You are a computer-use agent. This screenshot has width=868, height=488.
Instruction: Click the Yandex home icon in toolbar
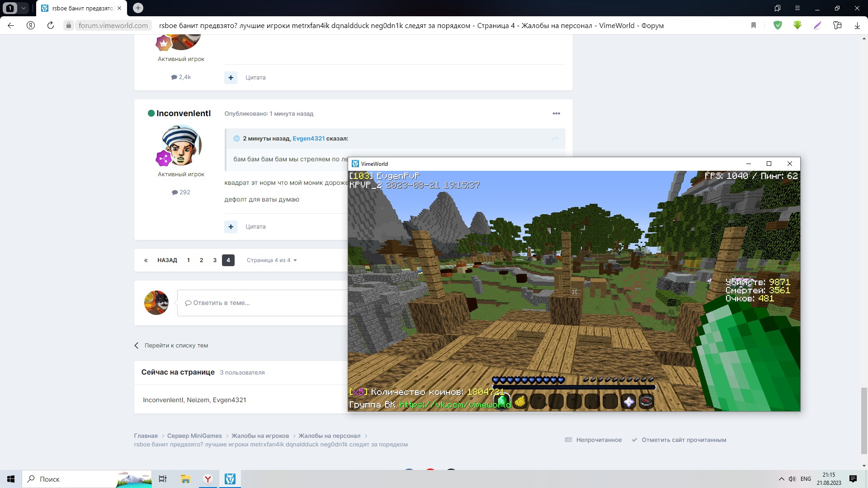(31, 25)
